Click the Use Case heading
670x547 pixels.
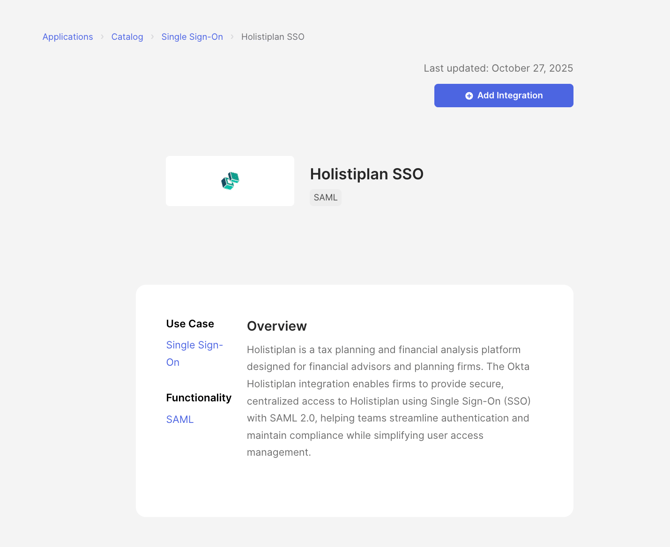[x=190, y=324]
